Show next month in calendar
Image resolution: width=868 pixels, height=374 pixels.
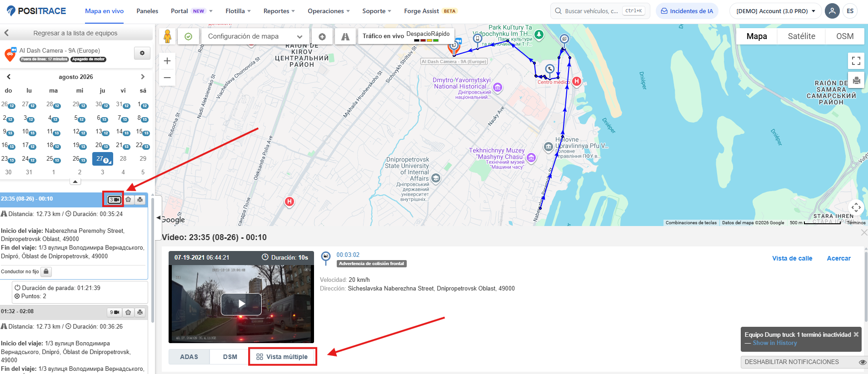coord(143,77)
